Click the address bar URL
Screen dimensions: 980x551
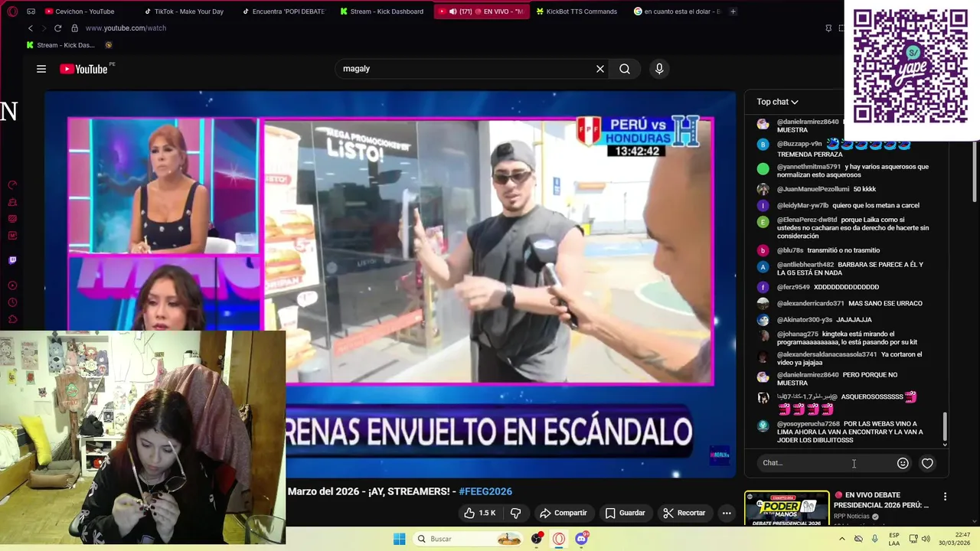coord(126,28)
